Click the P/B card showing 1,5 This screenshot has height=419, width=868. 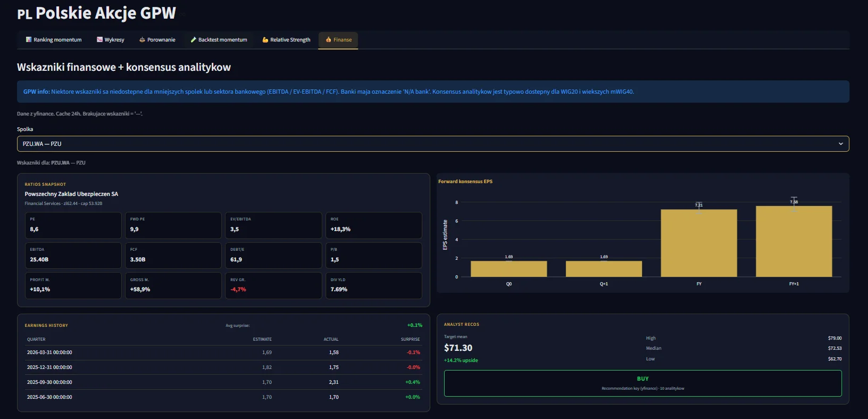[374, 256]
